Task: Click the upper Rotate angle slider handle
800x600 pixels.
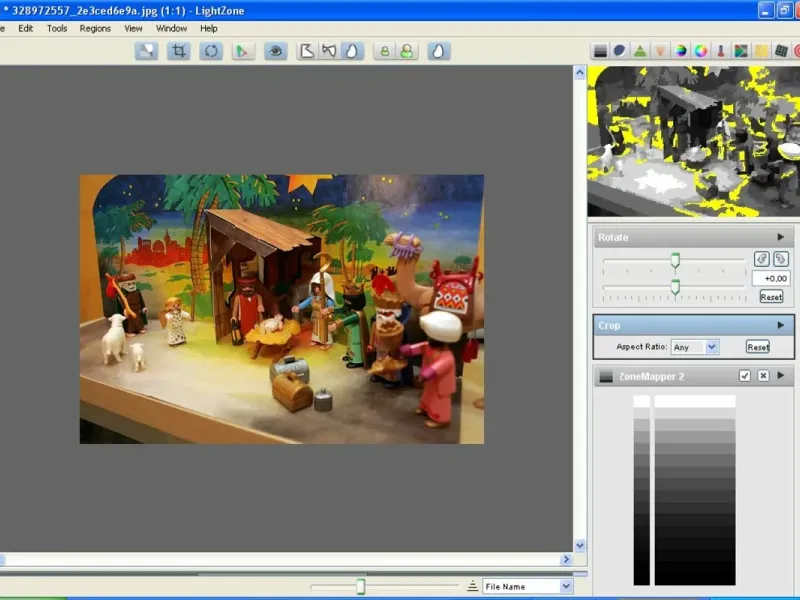Action: 675,261
